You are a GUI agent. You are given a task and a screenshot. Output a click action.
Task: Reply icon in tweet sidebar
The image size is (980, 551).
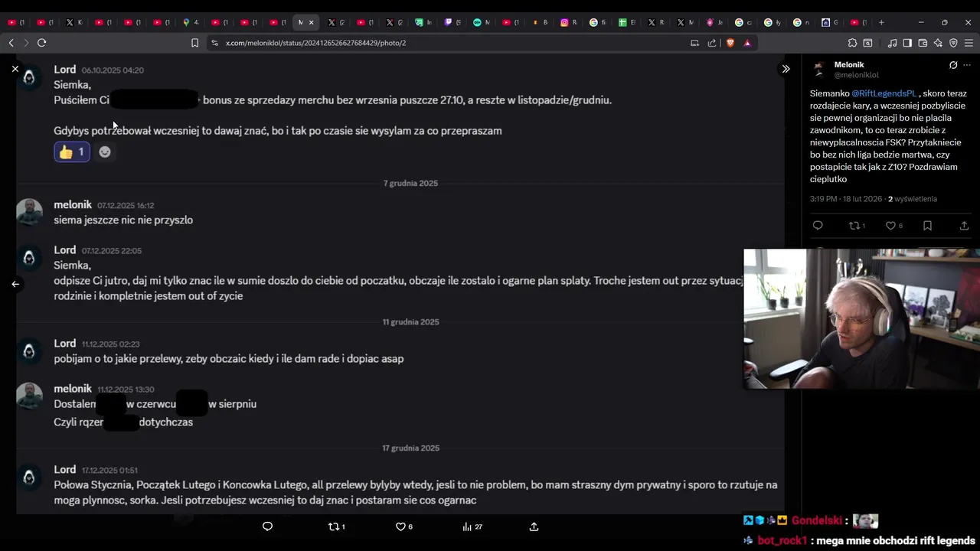tap(818, 226)
